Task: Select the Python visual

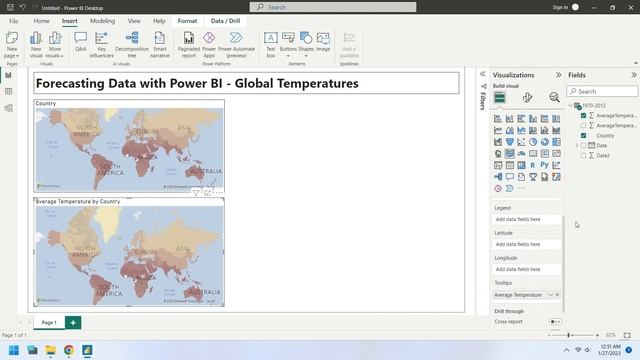Action: coord(544,165)
